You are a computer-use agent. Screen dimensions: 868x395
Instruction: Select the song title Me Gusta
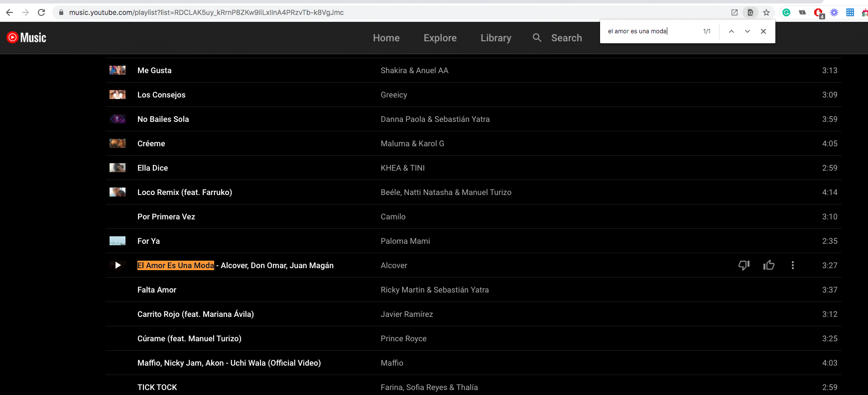(154, 71)
